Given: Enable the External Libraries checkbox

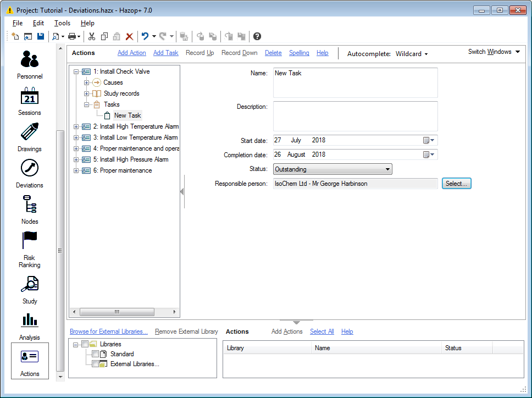Looking at the screenshot, I should (x=96, y=364).
